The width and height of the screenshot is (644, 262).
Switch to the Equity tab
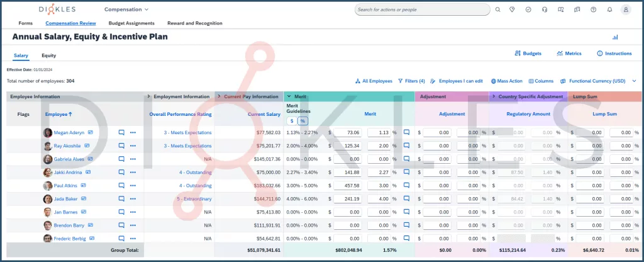pyautogui.click(x=48, y=55)
